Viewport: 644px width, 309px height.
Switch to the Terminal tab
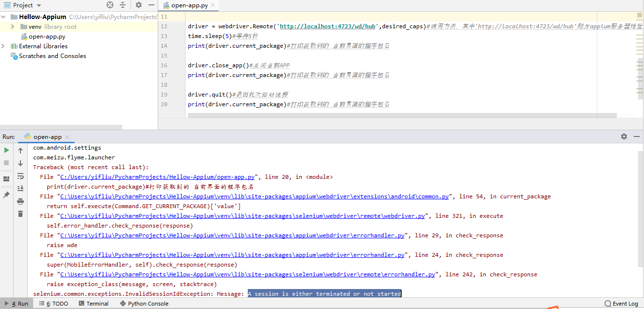(x=93, y=303)
